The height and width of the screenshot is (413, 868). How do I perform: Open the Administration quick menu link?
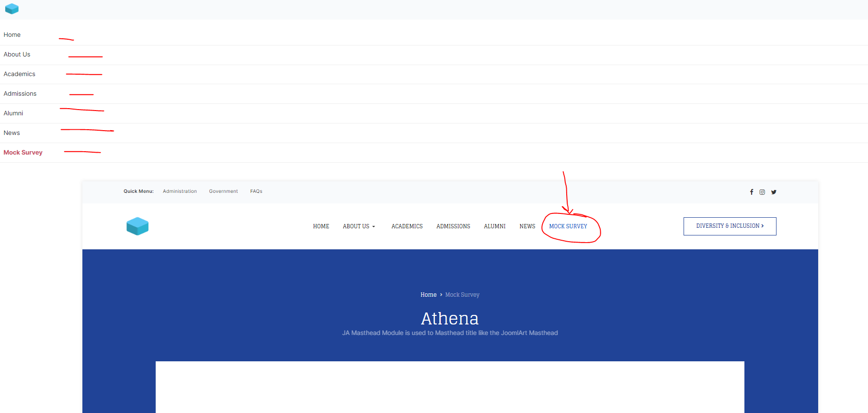point(180,191)
